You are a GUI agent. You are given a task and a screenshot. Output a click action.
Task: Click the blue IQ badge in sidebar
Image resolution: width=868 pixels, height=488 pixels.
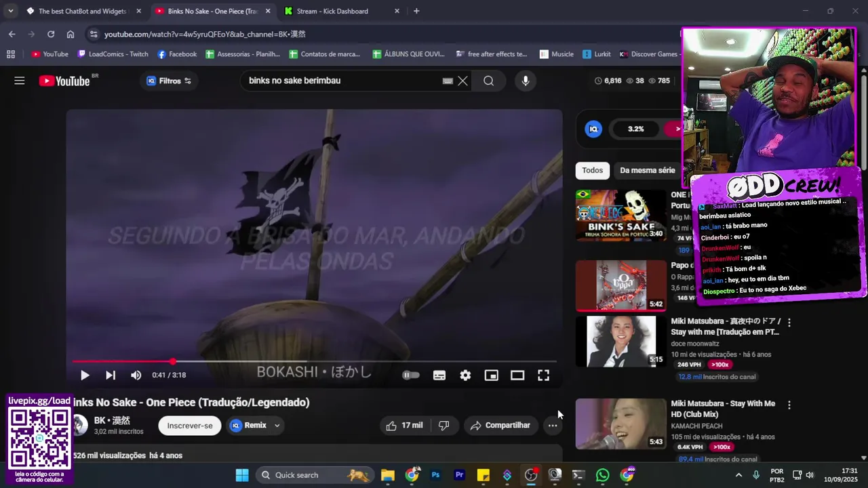pos(593,129)
